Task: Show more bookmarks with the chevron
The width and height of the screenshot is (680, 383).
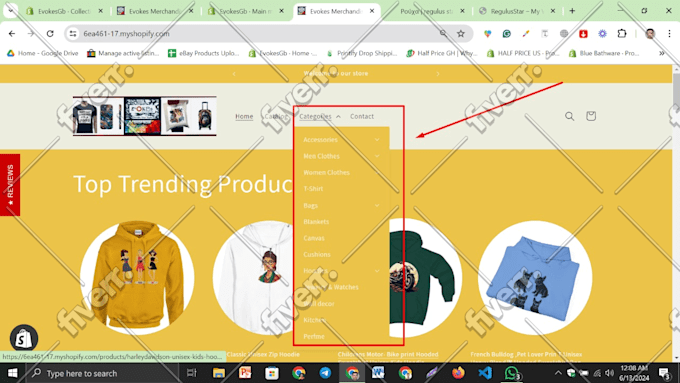Action: [662, 53]
